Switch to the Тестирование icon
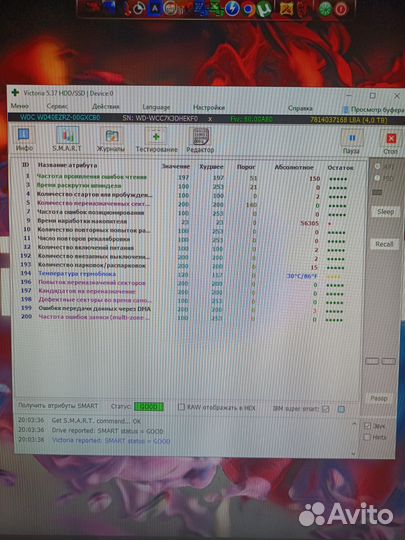Screen dimensions: 405x540 coord(156,140)
